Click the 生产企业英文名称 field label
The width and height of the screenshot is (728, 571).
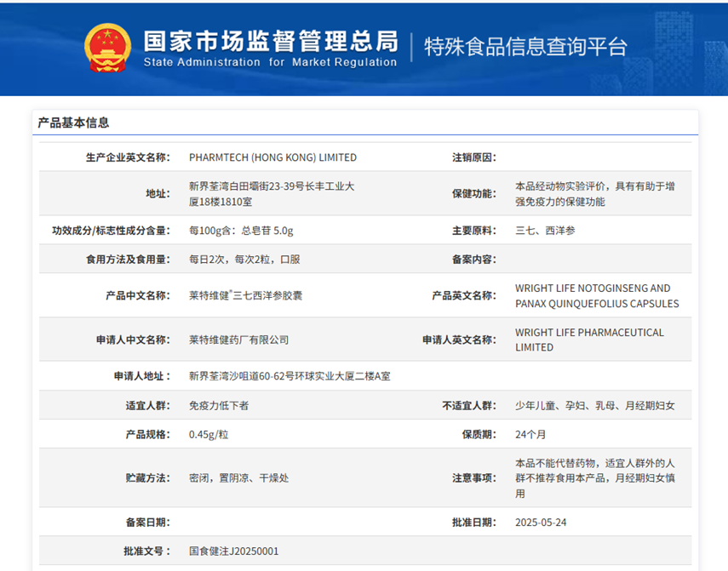click(x=128, y=157)
